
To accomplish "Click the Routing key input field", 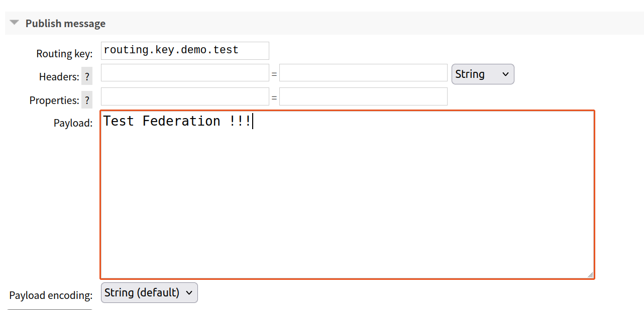I will pyautogui.click(x=185, y=51).
